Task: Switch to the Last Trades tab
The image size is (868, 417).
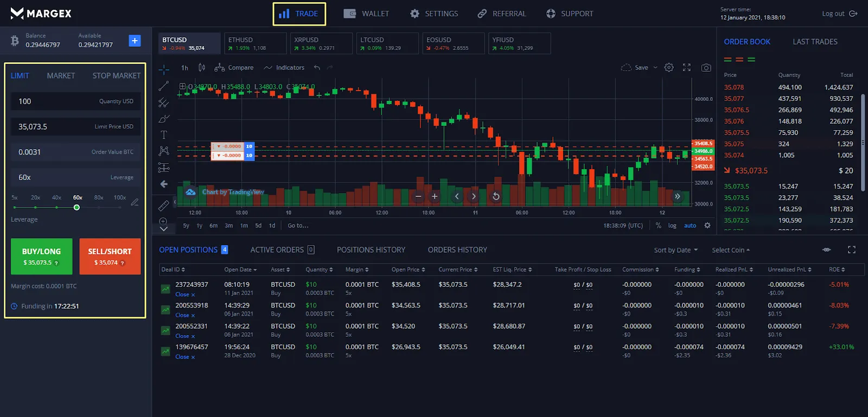Action: tap(815, 42)
